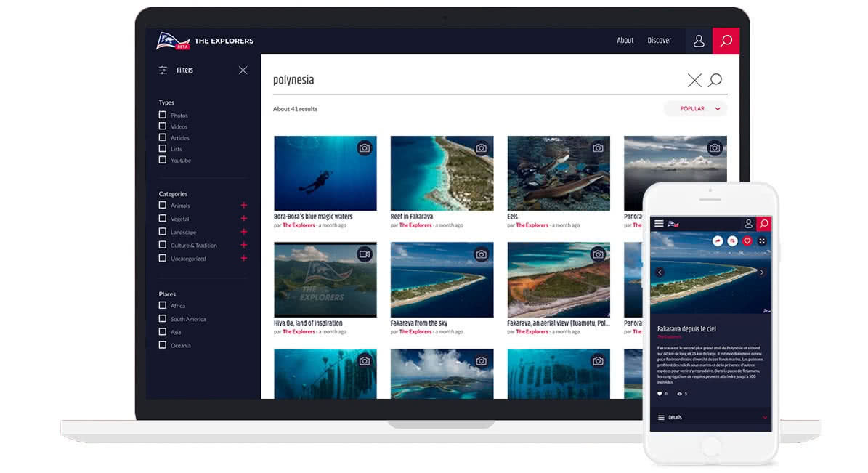The width and height of the screenshot is (868, 473).
Task: Click The Explorers logo in header
Action: click(204, 41)
